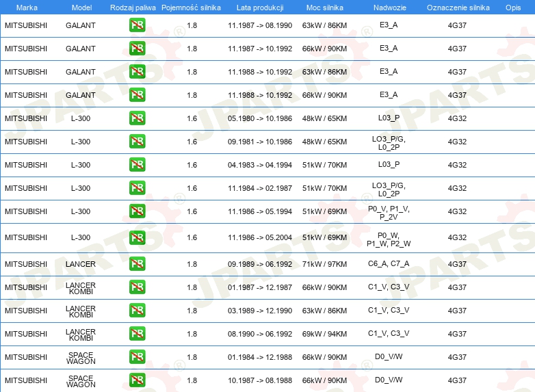Click fuel icon in Space Wagon 10.1987 row

137,380
